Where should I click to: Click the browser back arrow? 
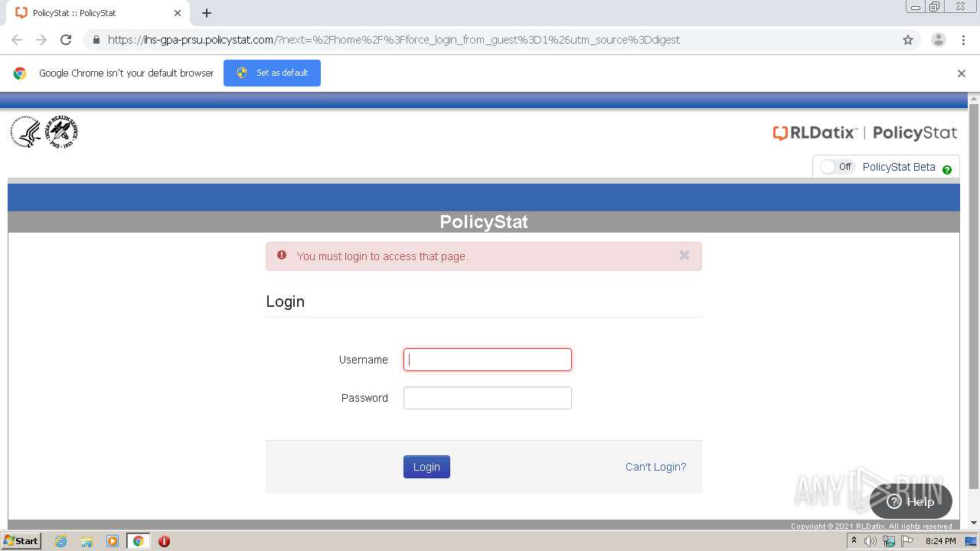coord(17,40)
